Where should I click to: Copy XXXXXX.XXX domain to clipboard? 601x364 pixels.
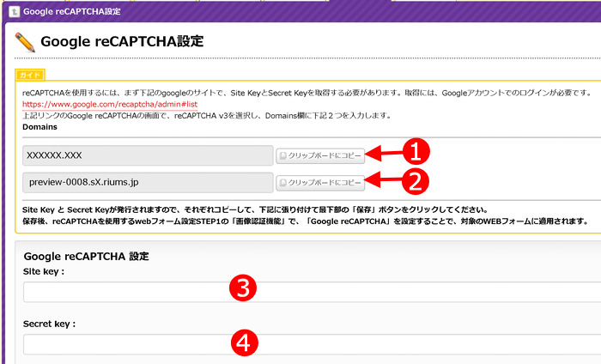(x=320, y=155)
